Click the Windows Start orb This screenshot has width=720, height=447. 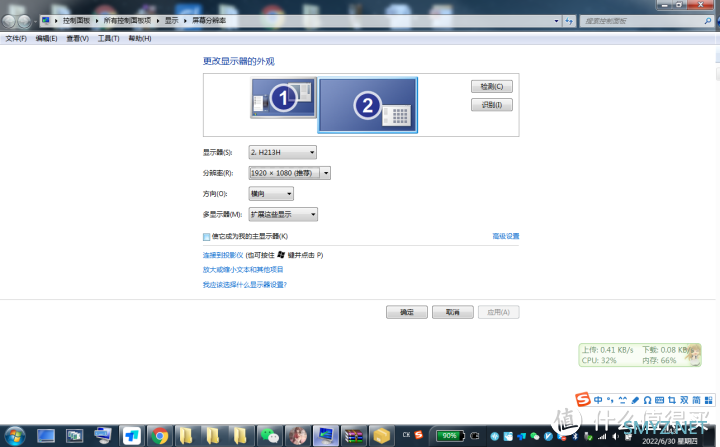[13, 435]
